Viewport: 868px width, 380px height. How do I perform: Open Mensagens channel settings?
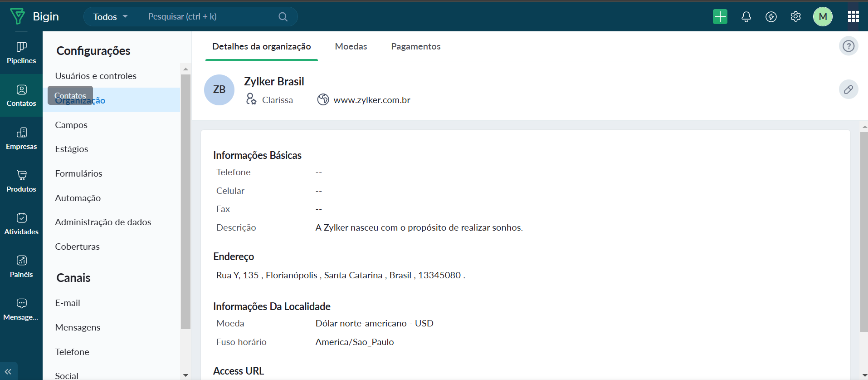pyautogui.click(x=112, y=327)
